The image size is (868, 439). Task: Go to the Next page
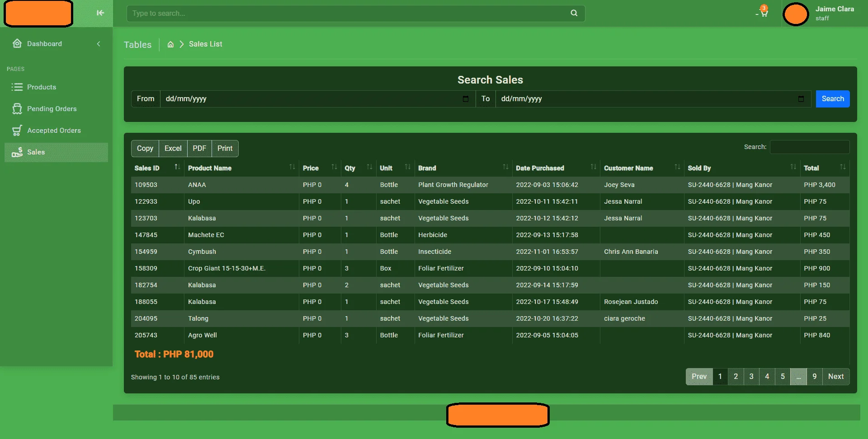[836, 377]
